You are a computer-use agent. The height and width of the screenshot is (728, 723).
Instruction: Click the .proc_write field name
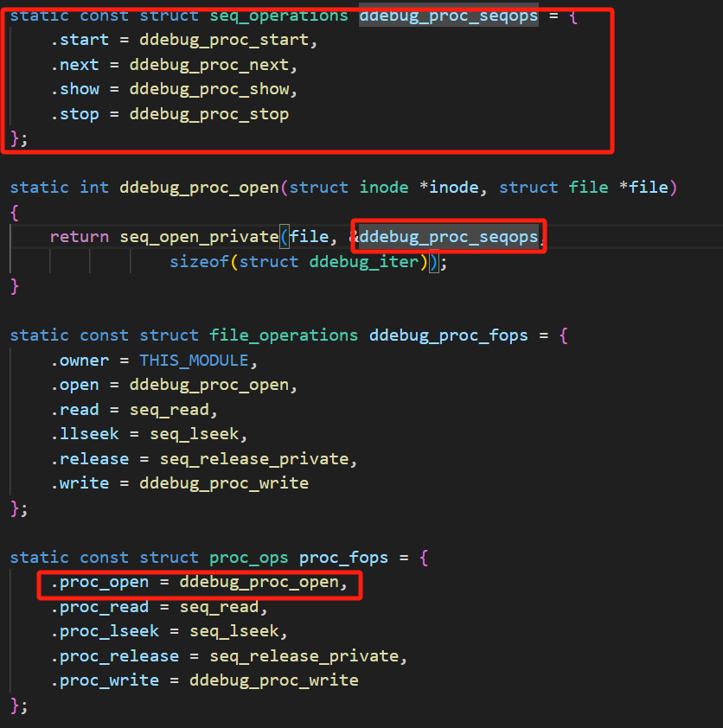[x=105, y=680]
